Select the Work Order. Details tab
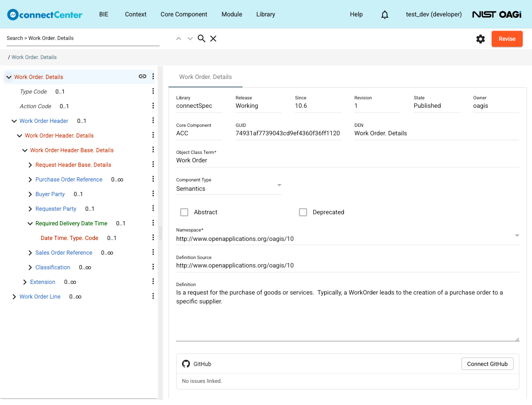 pyautogui.click(x=206, y=77)
